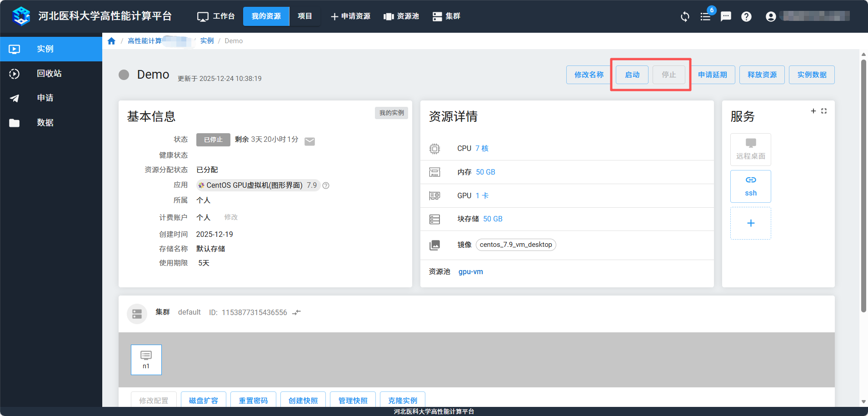Click the refresh icon in top bar
Screen dimensions: 868x416
click(x=685, y=17)
